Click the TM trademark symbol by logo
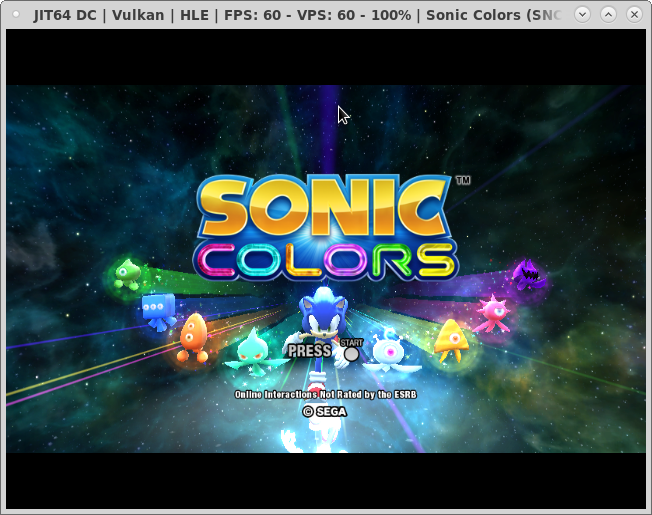Viewport: 652px width, 515px height. pyautogui.click(x=463, y=180)
